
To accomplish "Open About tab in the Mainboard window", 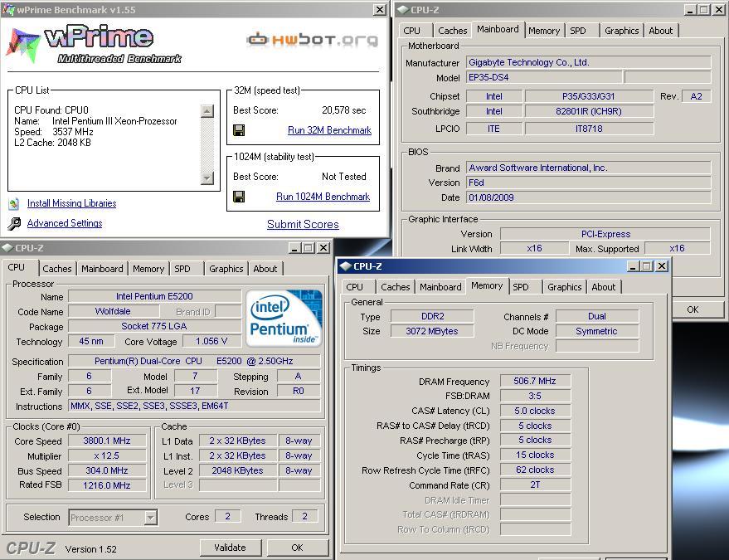I will tap(661, 30).
